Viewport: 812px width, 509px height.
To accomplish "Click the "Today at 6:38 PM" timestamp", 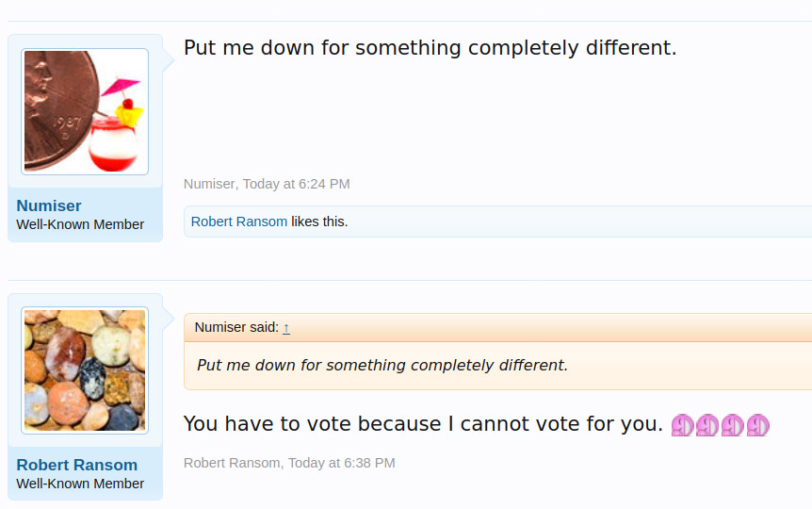I will [341, 463].
